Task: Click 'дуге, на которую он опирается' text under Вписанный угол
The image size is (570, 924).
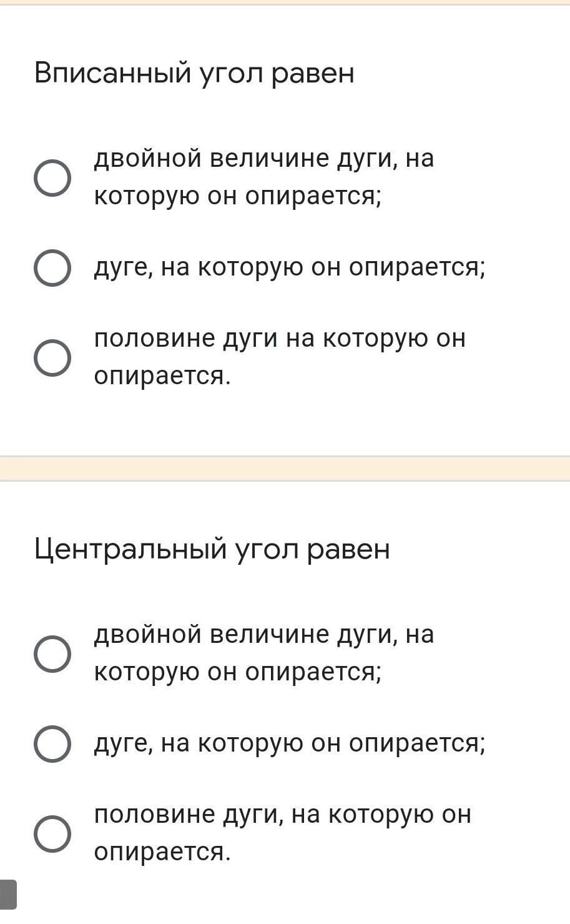Action: pos(289,268)
